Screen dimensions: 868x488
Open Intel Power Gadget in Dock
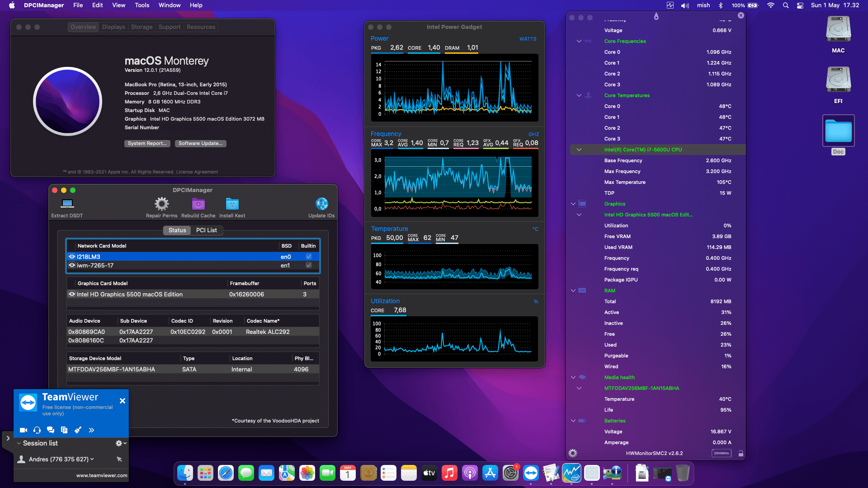[571, 473]
